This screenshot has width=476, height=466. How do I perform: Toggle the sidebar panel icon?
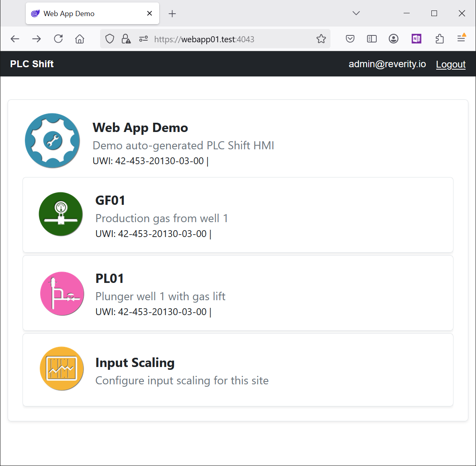coord(372,39)
